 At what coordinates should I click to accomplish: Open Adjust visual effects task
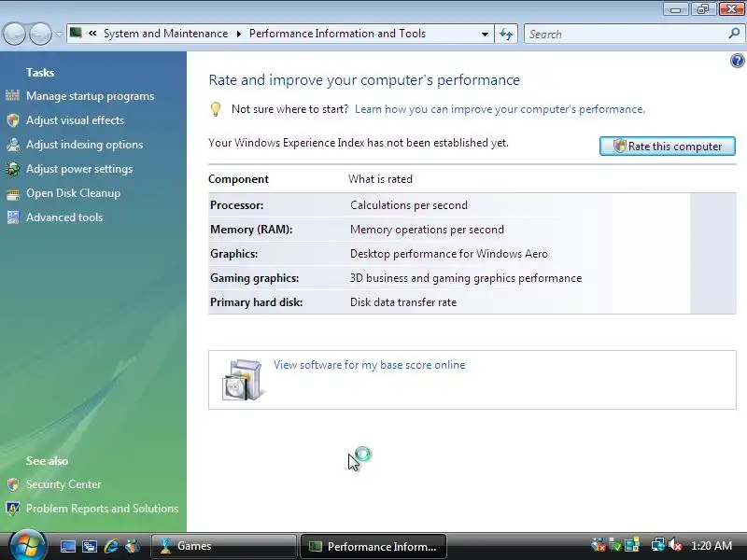click(x=76, y=120)
